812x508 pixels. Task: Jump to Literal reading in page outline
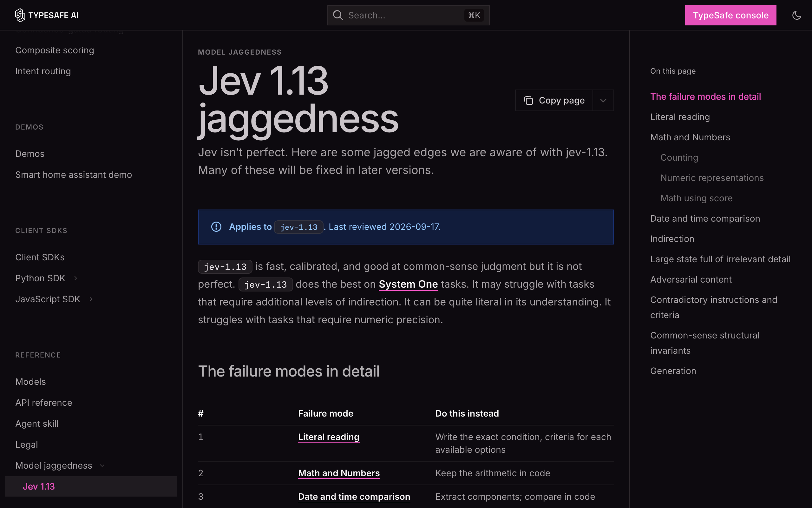680,117
